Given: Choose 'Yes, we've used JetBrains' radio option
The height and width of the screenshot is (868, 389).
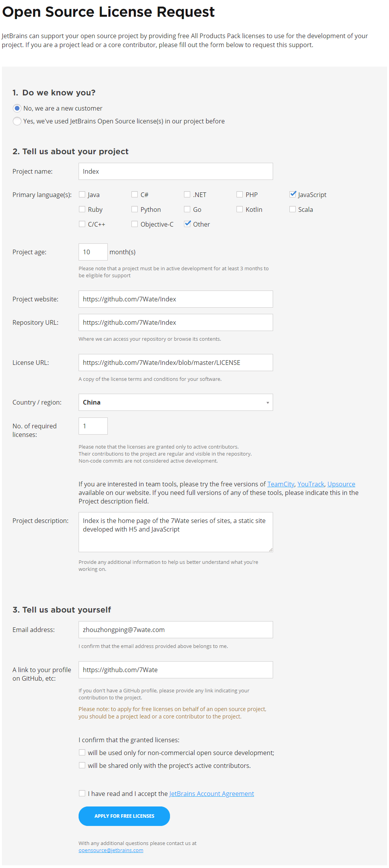Looking at the screenshot, I should coord(17,121).
